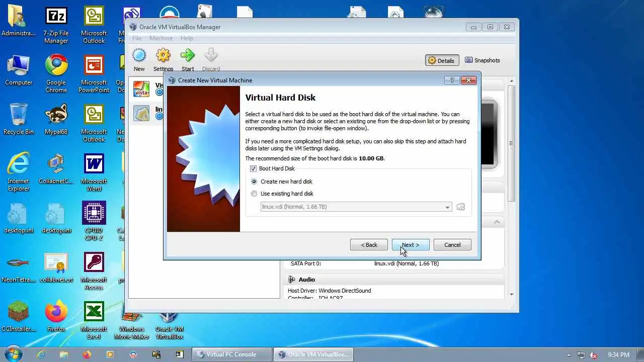Select the collabnet.crt certificate desktop icon
The width and height of the screenshot is (644, 362).
pos(56,267)
